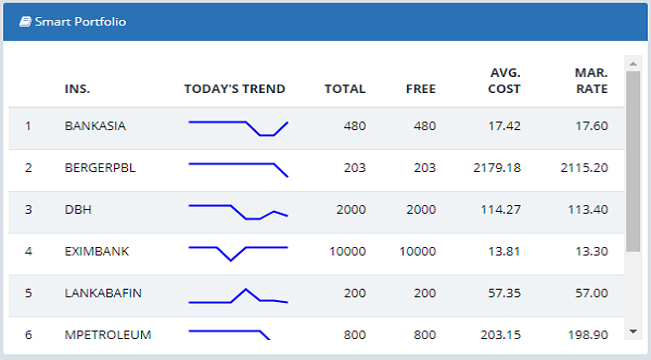Sort by the INS. column header
Viewport: 651px width, 360px height.
point(77,89)
